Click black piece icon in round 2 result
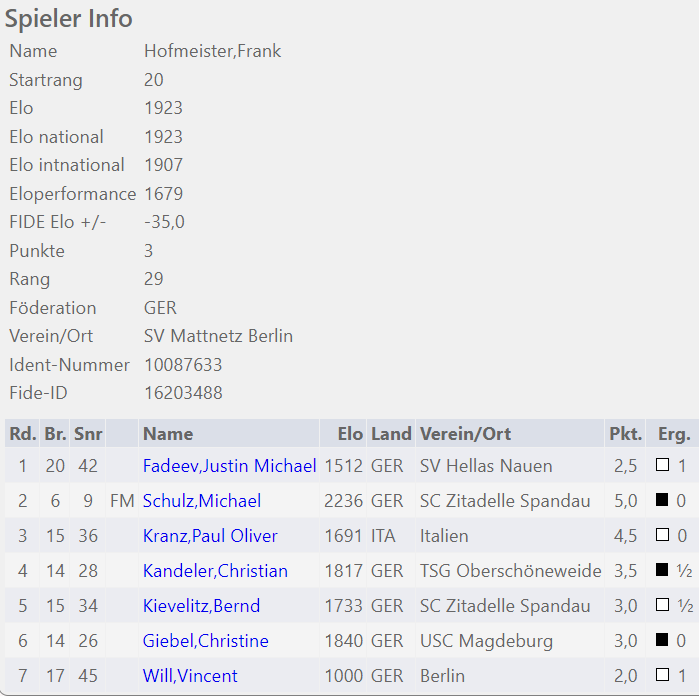The image size is (699, 696). click(662, 500)
